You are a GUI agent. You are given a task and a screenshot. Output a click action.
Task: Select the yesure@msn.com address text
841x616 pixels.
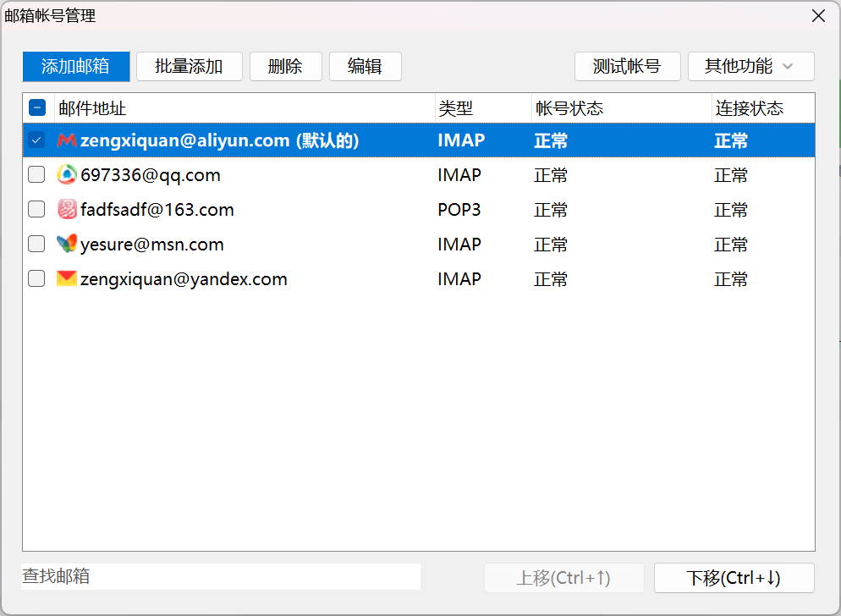(151, 245)
